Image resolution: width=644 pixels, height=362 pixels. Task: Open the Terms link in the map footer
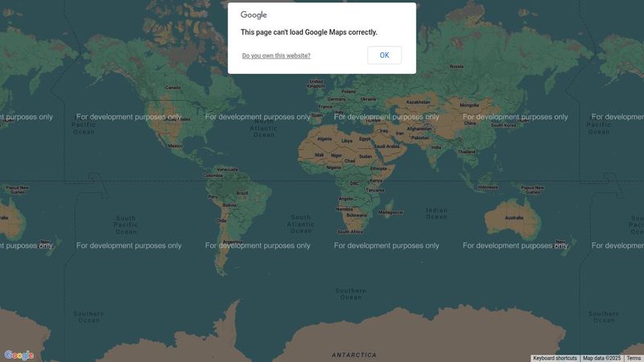point(634,358)
